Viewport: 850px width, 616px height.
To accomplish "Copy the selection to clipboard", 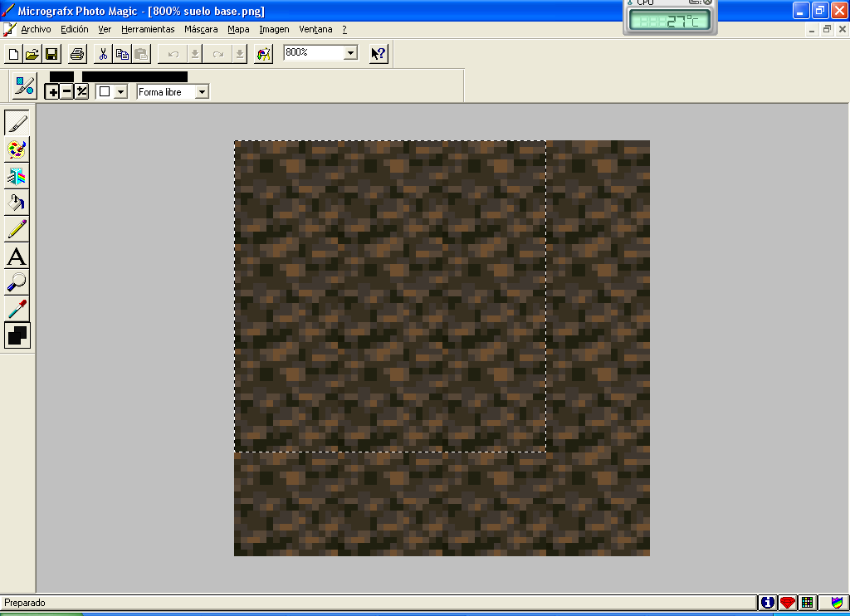I will pyautogui.click(x=122, y=54).
